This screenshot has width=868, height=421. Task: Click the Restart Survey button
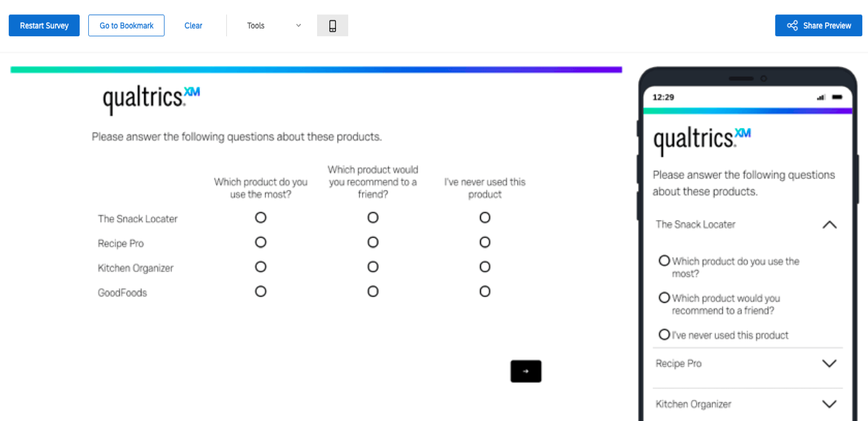coord(44,25)
